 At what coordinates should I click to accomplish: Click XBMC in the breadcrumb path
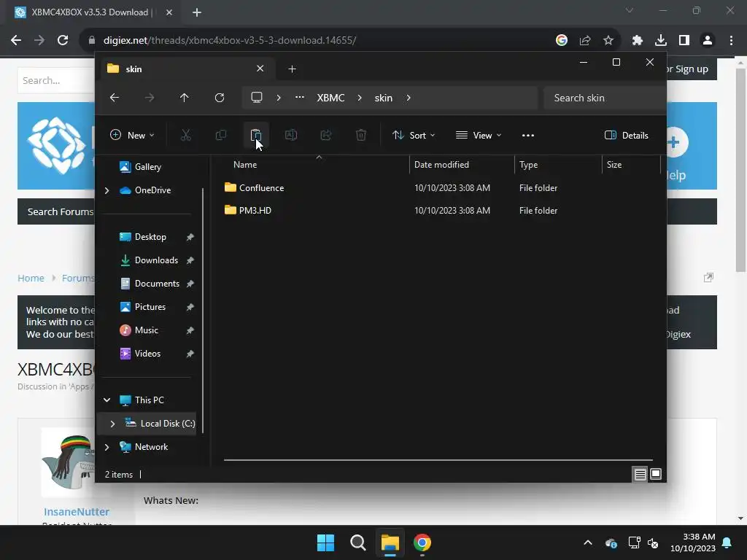click(x=330, y=98)
